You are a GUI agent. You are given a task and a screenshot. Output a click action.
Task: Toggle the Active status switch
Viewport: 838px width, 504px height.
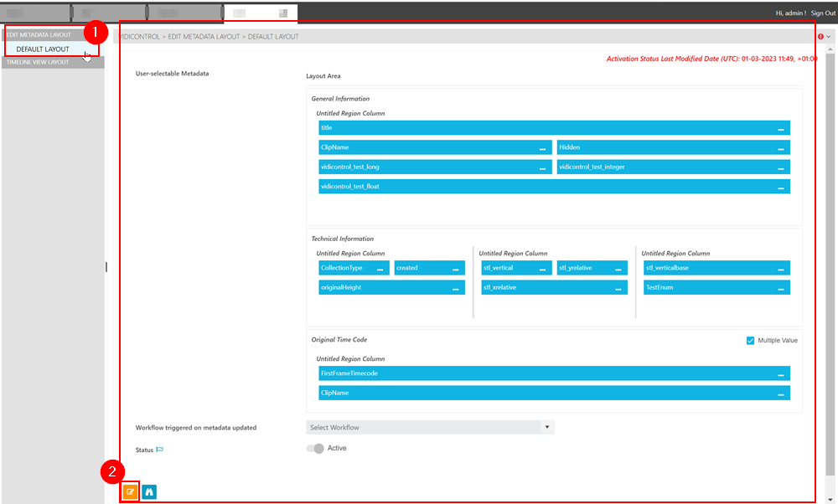[x=315, y=449]
